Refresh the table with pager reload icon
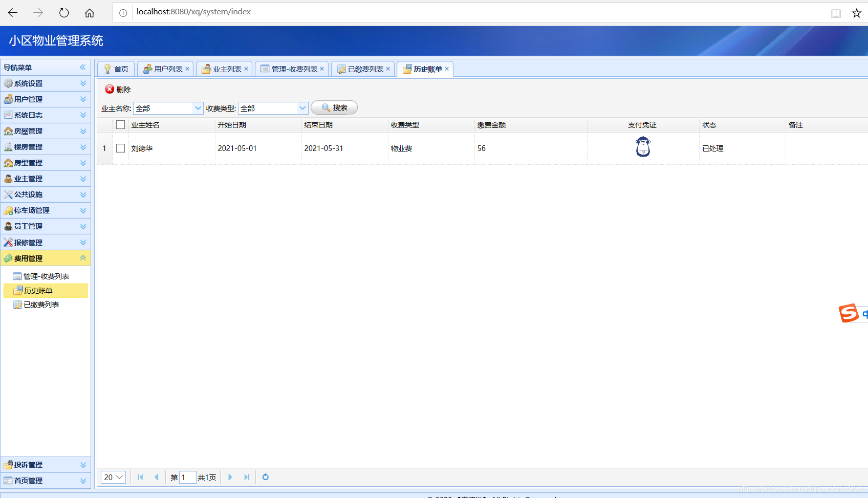Viewport: 868px width, 498px height. point(266,477)
